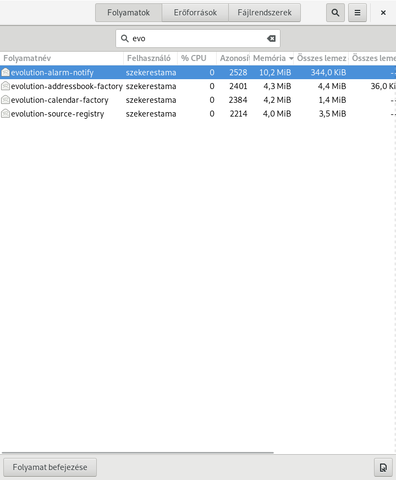The width and height of the screenshot is (396, 480).
Task: Select the evolution-addressbook-factory process row
Action: 198,86
